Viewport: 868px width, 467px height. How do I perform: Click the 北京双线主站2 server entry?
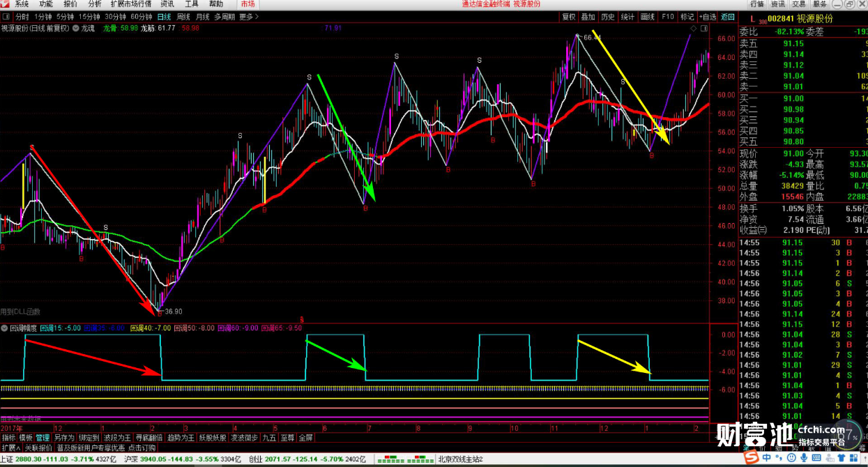point(460,459)
